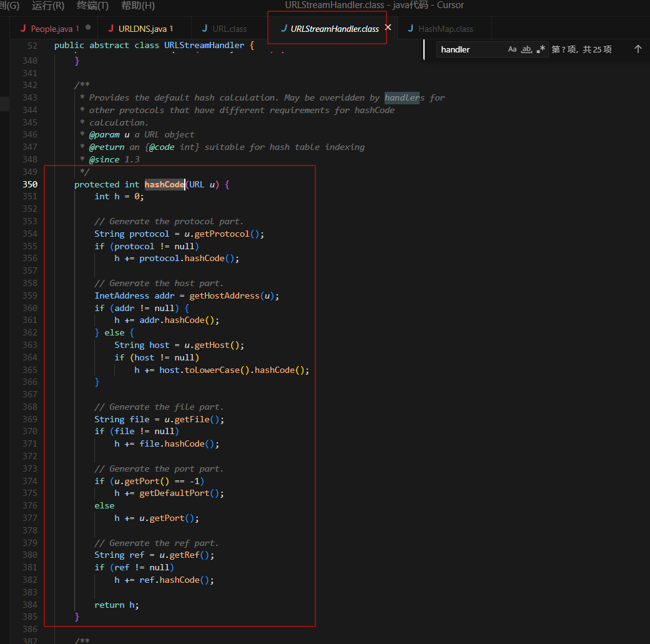
Task: Click line number 350 in the gutter
Action: (x=30, y=184)
